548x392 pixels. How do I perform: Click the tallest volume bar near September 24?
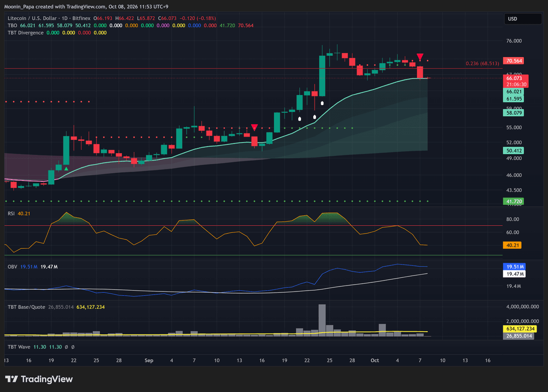tap(322, 321)
